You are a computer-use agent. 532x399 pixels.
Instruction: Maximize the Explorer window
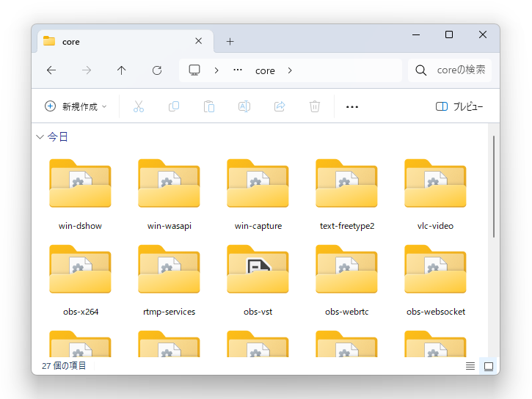pyautogui.click(x=449, y=34)
